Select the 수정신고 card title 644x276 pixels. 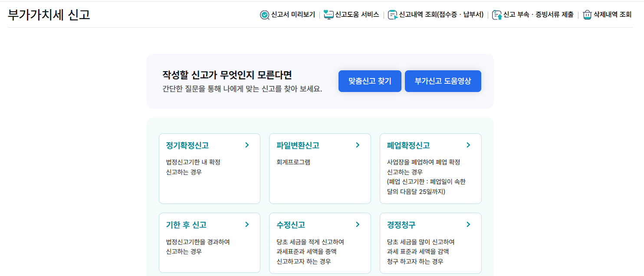[291, 225]
